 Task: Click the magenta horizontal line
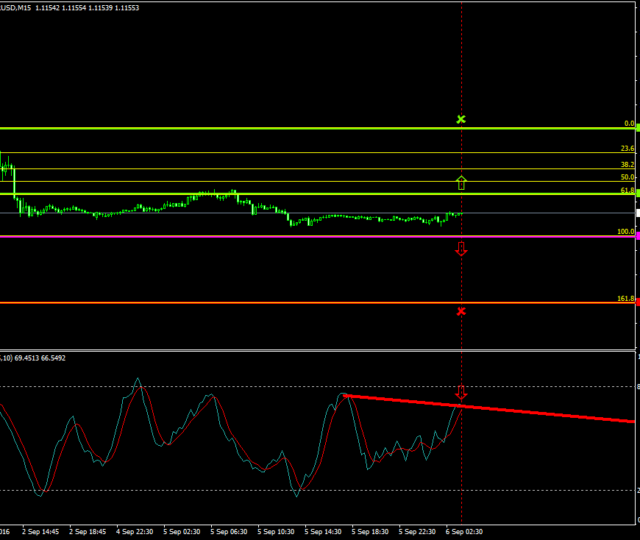pyautogui.click(x=300, y=236)
